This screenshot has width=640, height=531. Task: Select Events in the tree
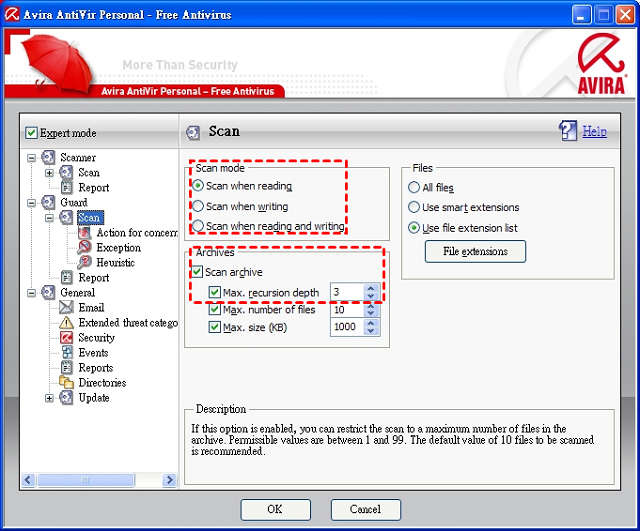point(93,353)
